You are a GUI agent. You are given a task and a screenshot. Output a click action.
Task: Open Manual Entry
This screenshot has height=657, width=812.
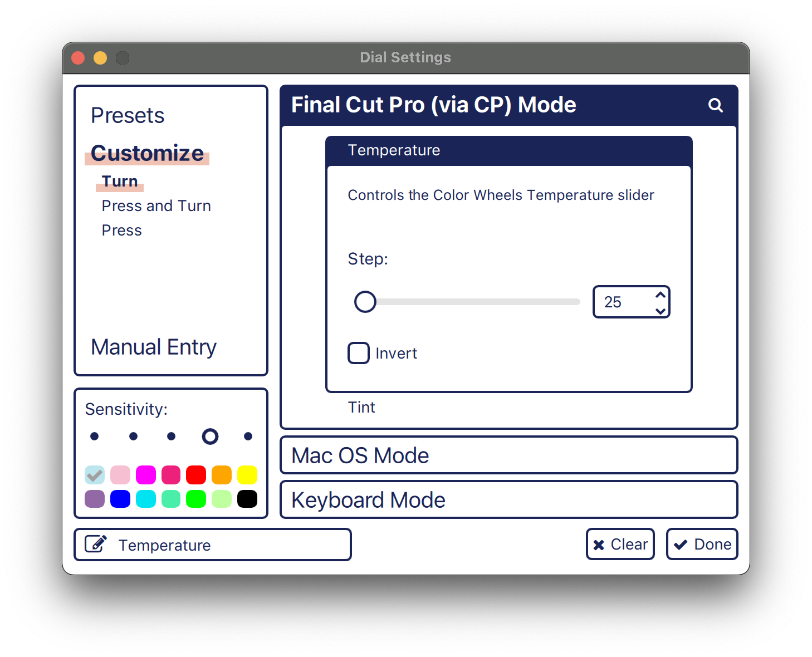pyautogui.click(x=153, y=347)
